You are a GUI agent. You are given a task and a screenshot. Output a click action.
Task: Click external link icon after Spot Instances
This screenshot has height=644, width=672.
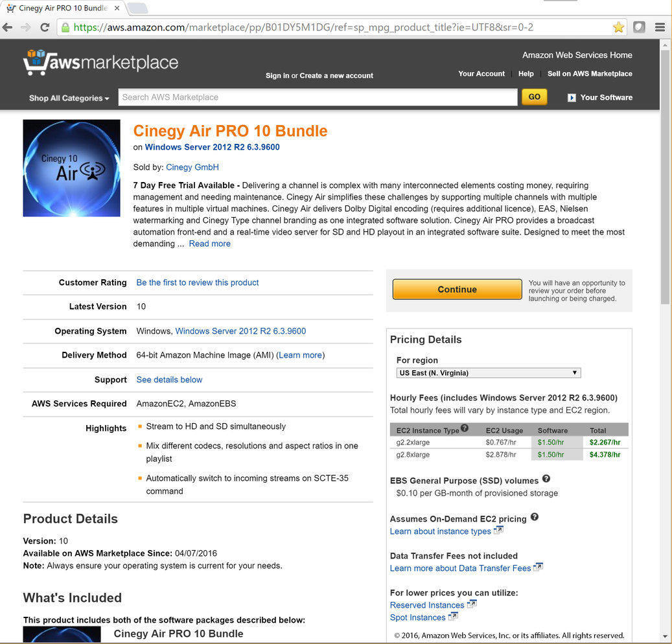pos(453,616)
